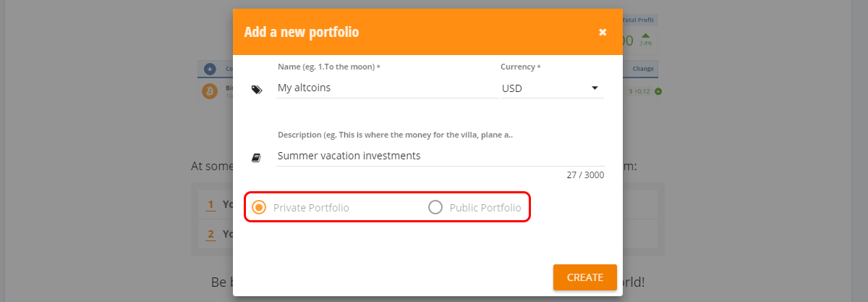Click the 27 / 3000 character counter

(x=586, y=175)
